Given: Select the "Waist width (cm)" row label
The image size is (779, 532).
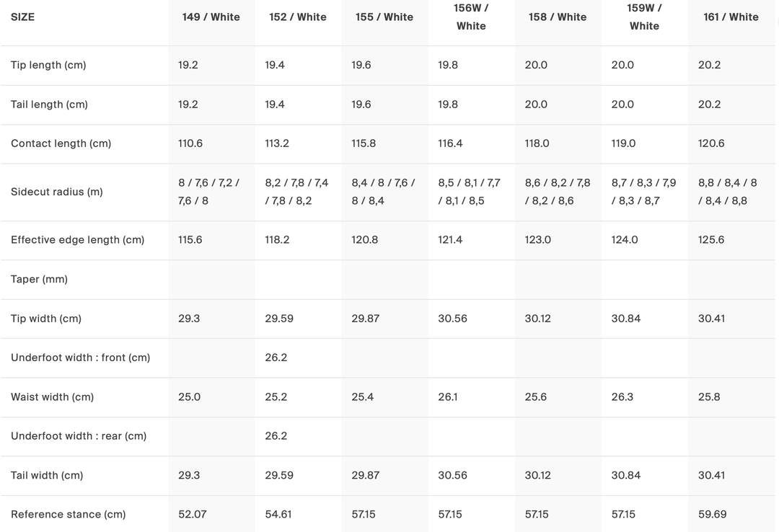Looking at the screenshot, I should [52, 396].
